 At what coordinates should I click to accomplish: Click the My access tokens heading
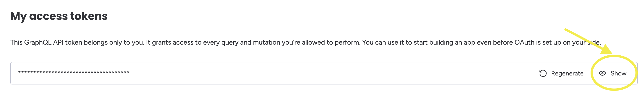point(59,16)
